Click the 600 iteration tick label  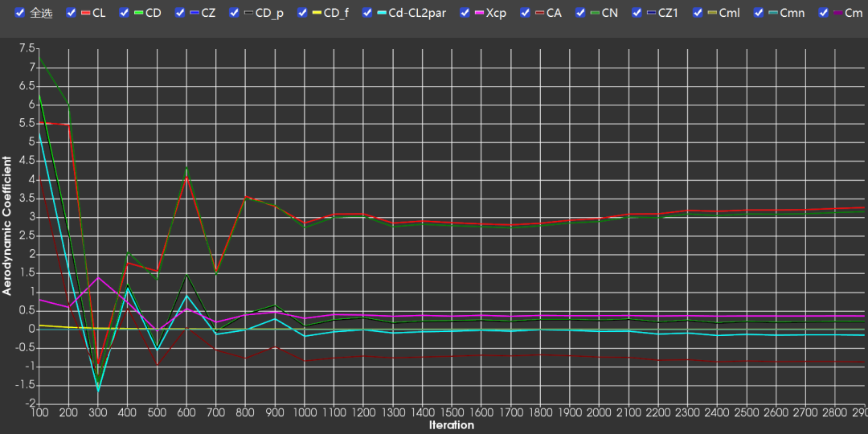pyautogui.click(x=186, y=413)
